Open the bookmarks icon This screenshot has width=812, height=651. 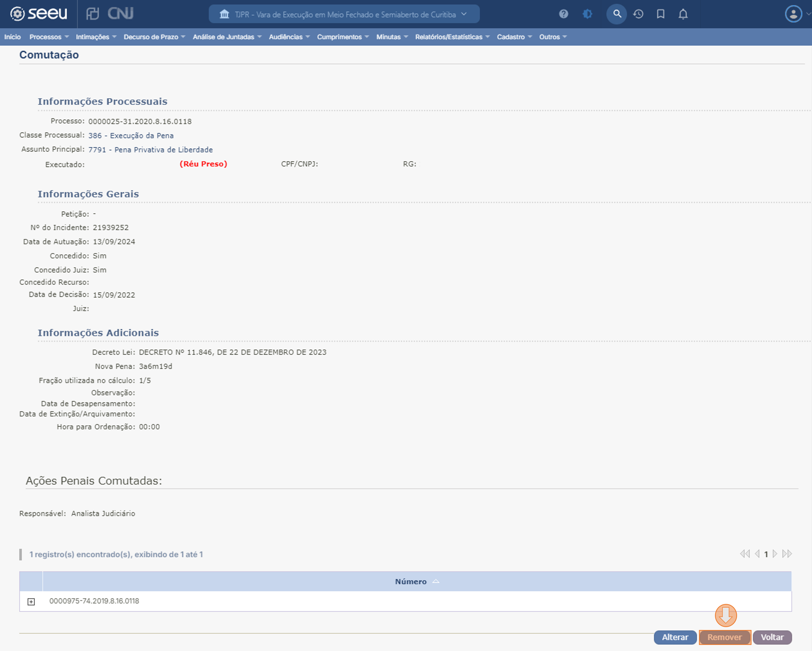[661, 14]
